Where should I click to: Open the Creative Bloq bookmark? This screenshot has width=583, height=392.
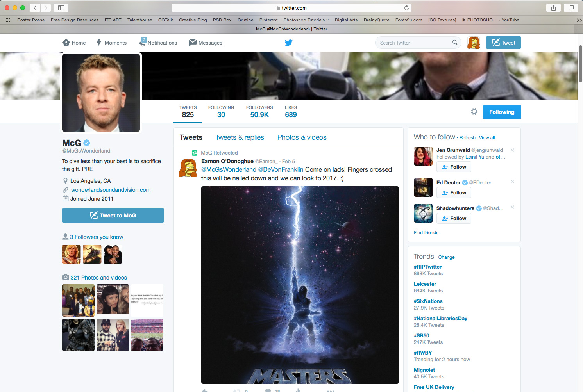coord(193,20)
